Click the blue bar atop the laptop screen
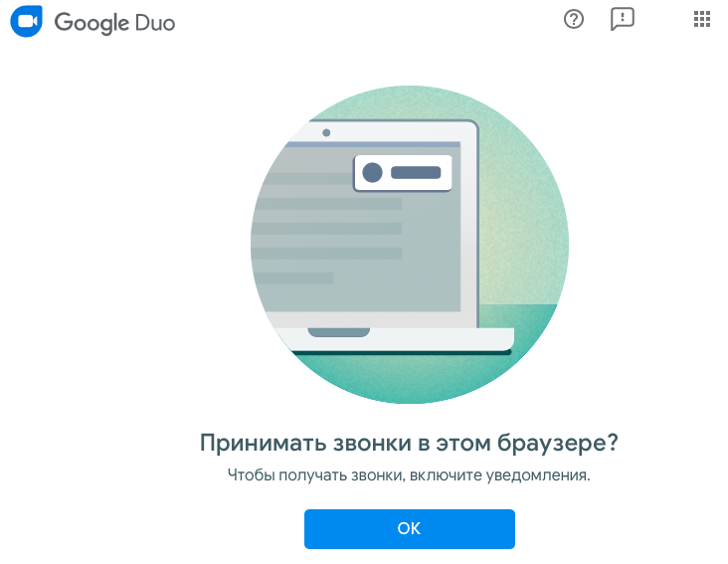728x564 pixels. (373, 144)
